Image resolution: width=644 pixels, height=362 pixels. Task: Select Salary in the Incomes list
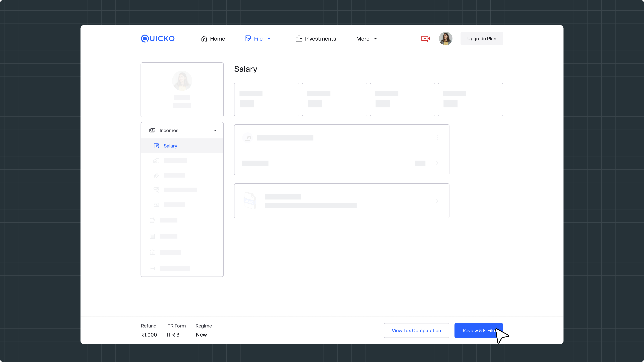click(170, 146)
